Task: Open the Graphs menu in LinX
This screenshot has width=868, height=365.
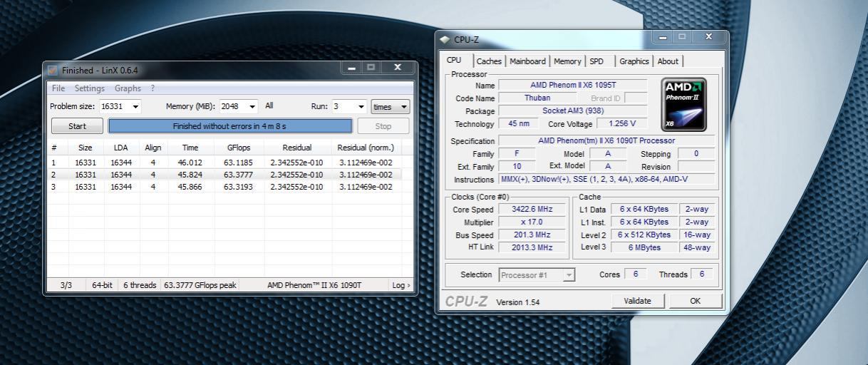Action: [x=128, y=88]
